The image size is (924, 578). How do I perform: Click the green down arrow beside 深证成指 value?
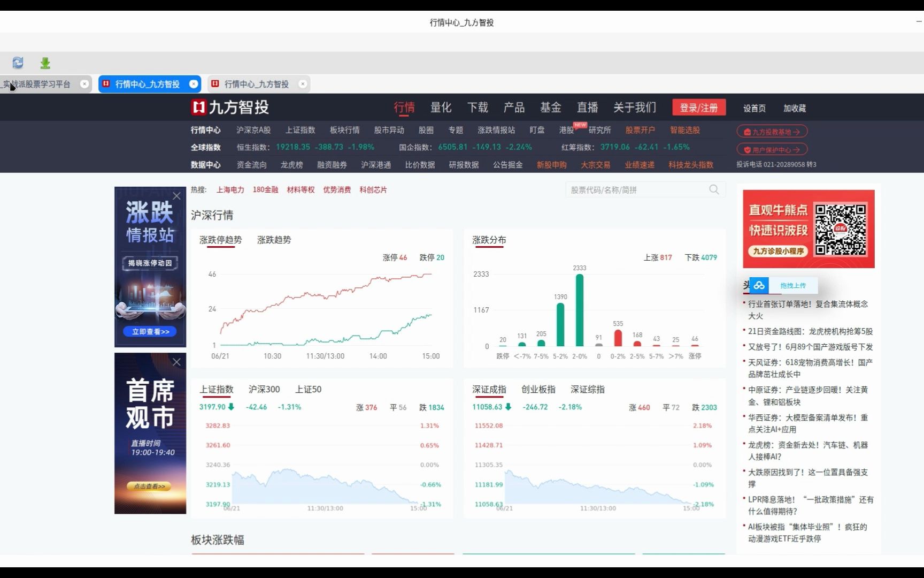click(507, 407)
